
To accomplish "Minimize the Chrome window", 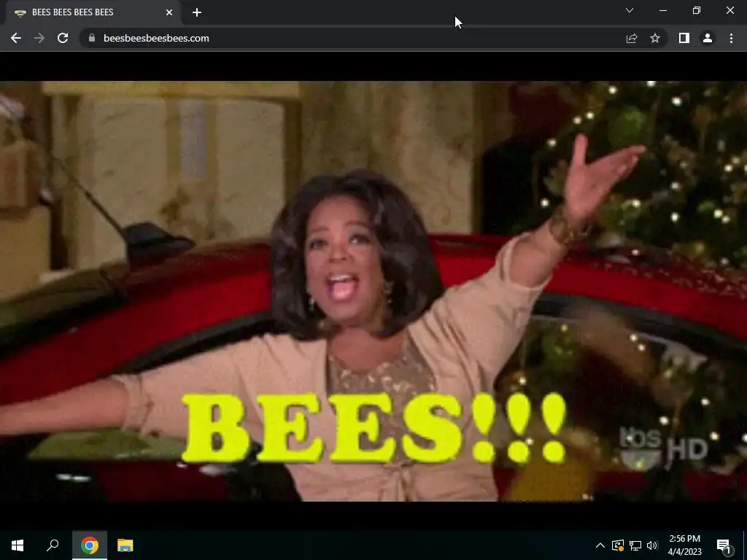I will click(662, 10).
